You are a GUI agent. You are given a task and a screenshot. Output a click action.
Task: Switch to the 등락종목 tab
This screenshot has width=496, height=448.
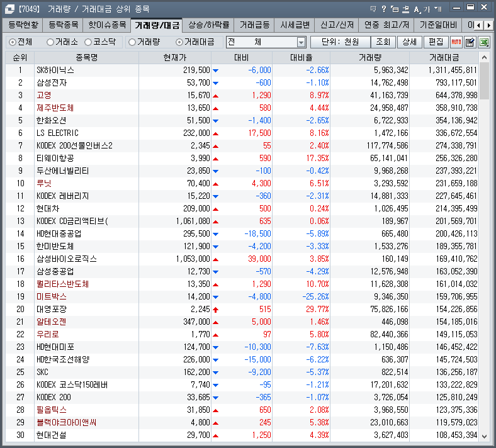click(x=63, y=25)
